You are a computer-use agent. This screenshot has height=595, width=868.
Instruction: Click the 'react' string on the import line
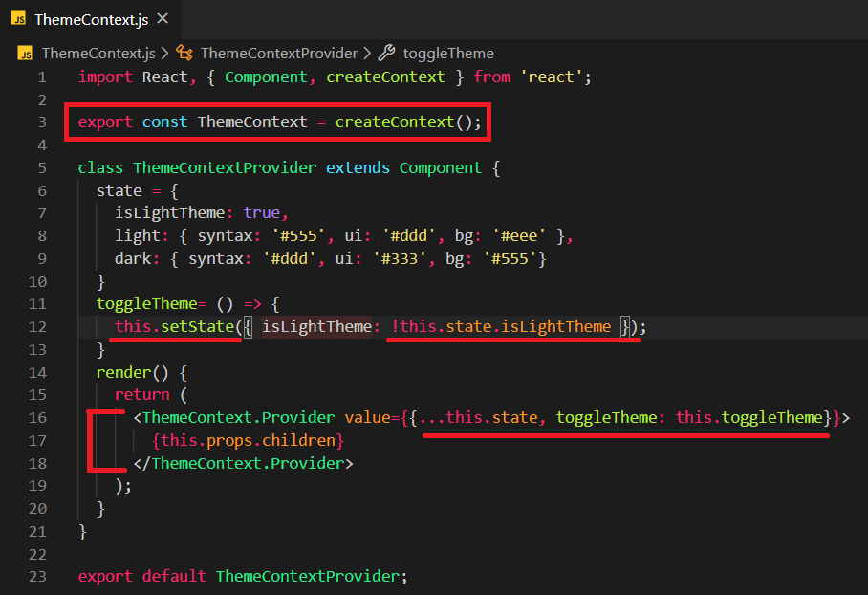pyautogui.click(x=553, y=77)
